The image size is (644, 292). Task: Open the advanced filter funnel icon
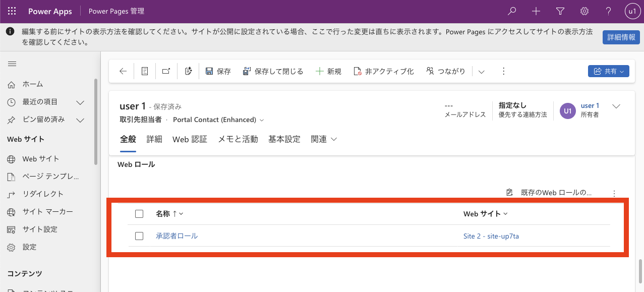[x=560, y=11]
